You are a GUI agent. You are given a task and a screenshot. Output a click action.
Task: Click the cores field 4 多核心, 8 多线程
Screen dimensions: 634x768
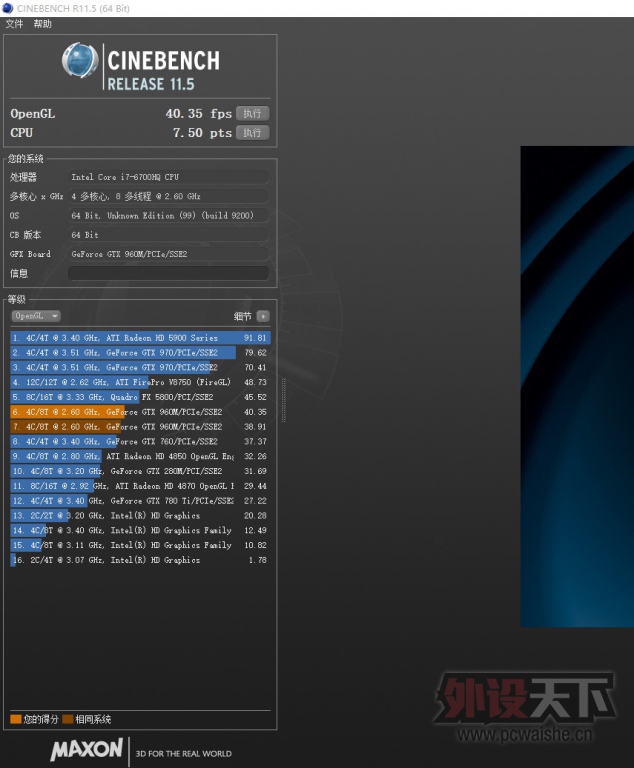[x=168, y=196]
